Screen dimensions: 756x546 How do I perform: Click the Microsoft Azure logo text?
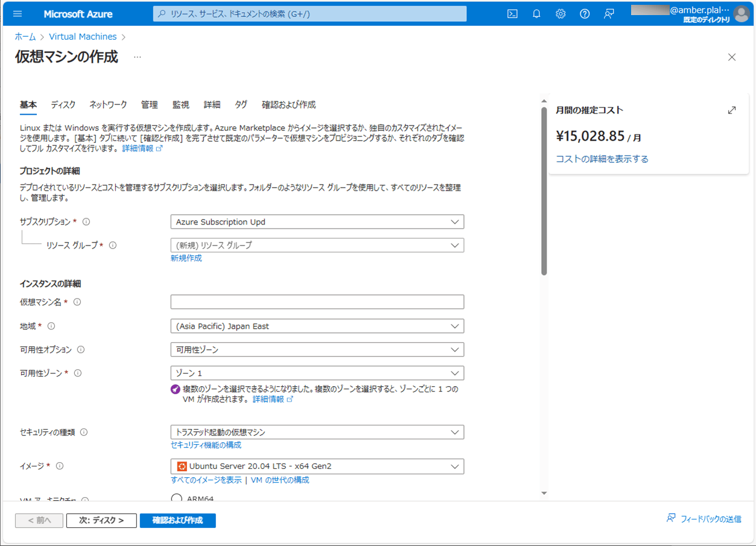click(78, 14)
